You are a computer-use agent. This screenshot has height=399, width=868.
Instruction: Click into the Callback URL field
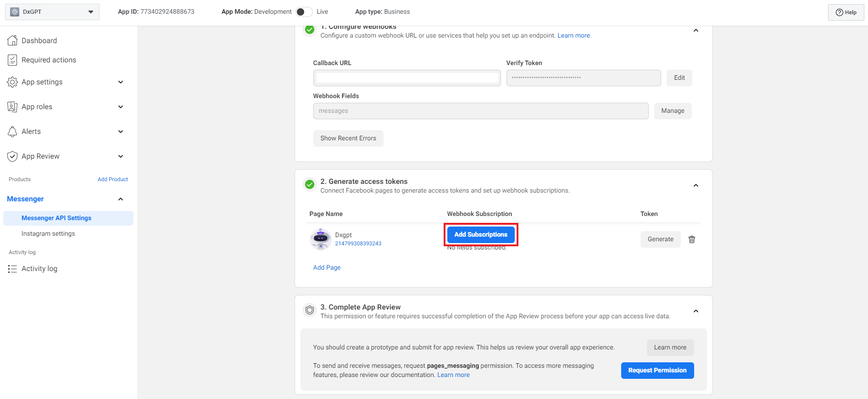pyautogui.click(x=406, y=78)
